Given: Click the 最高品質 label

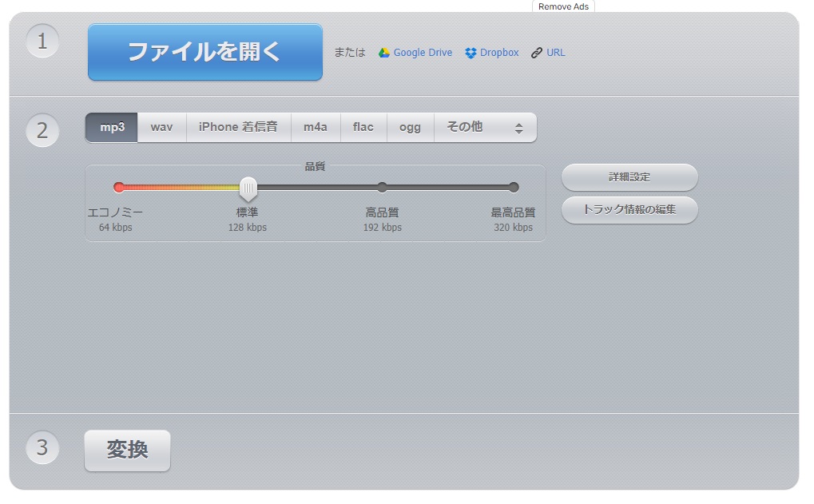Looking at the screenshot, I should pyautogui.click(x=513, y=212).
